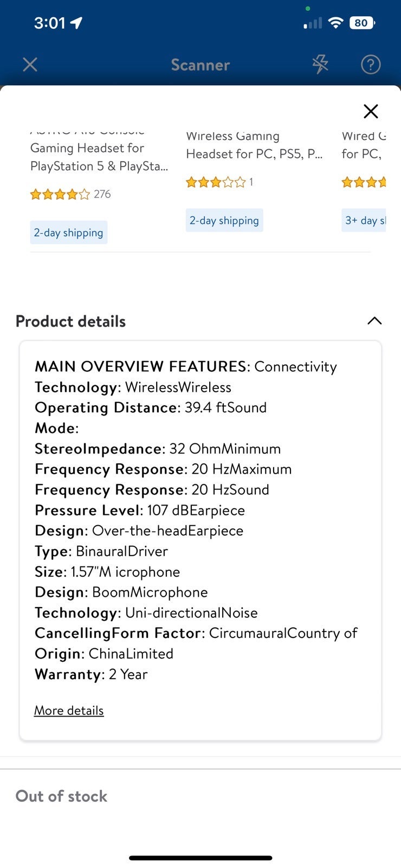Close the Scanner with top-left X
Viewport: 401px width, 868px height.
tap(30, 65)
